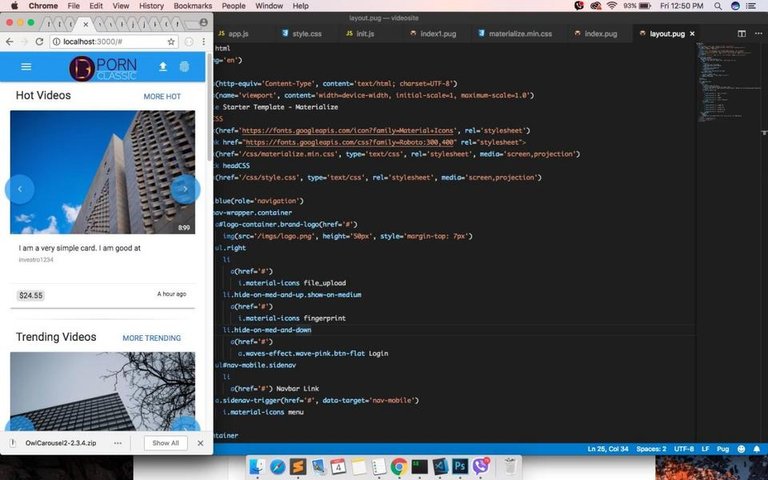
Task: Open Terminal from the Dock
Action: coord(420,467)
